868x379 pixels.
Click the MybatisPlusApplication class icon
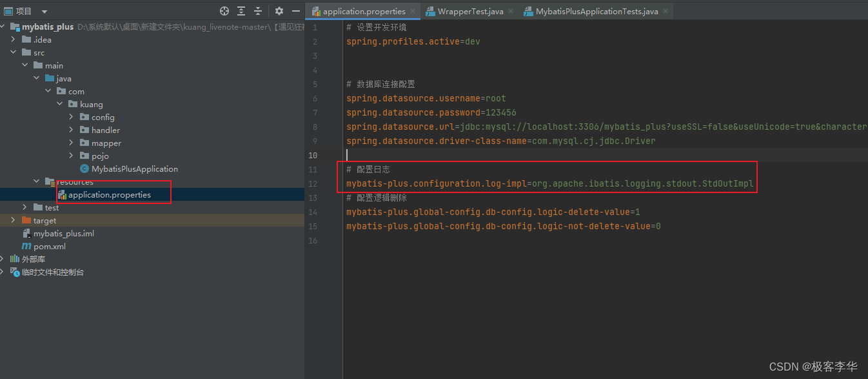click(x=84, y=169)
